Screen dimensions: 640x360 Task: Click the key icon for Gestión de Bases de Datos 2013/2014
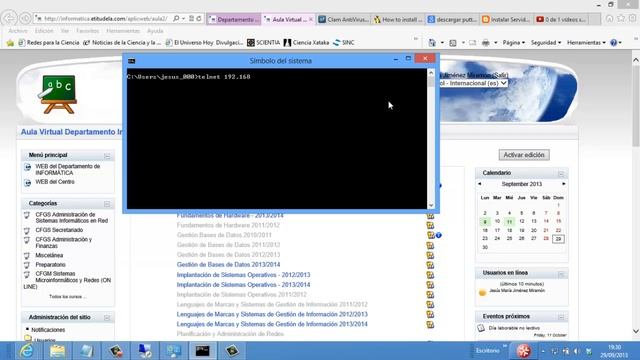430,265
